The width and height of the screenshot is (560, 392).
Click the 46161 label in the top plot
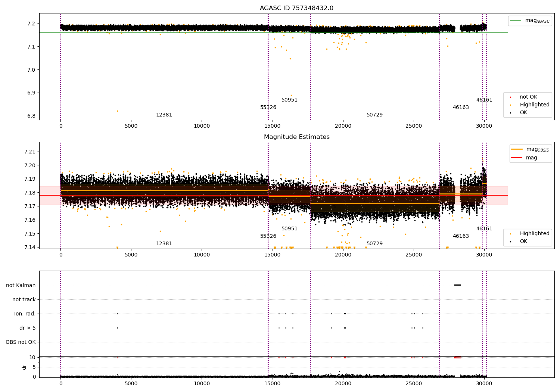point(484,100)
